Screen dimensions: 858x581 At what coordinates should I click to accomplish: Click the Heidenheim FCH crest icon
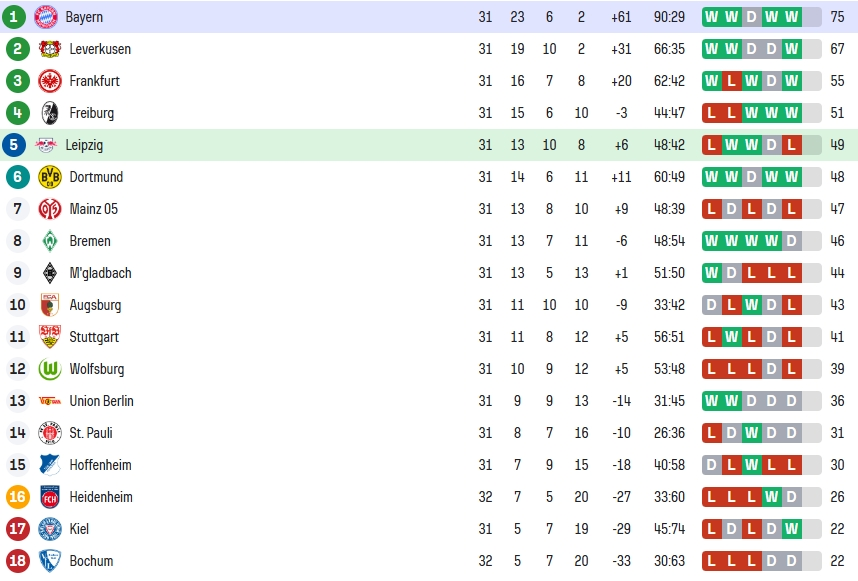click(x=50, y=497)
